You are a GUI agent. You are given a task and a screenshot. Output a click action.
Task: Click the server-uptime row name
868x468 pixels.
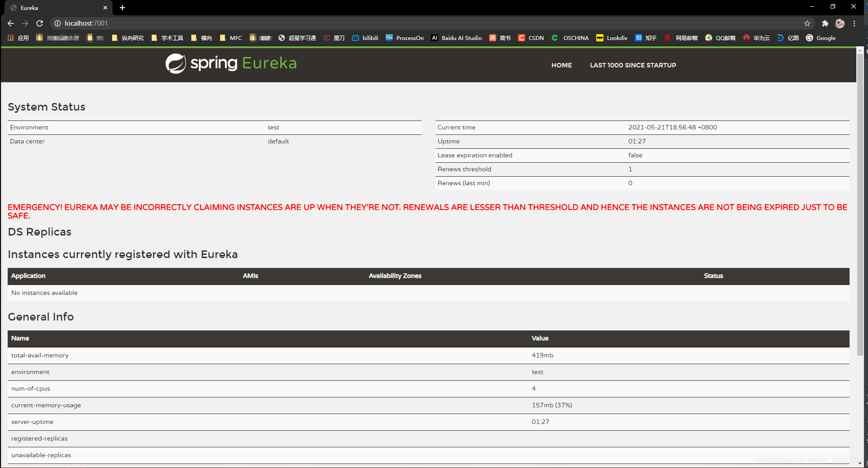[x=32, y=422]
